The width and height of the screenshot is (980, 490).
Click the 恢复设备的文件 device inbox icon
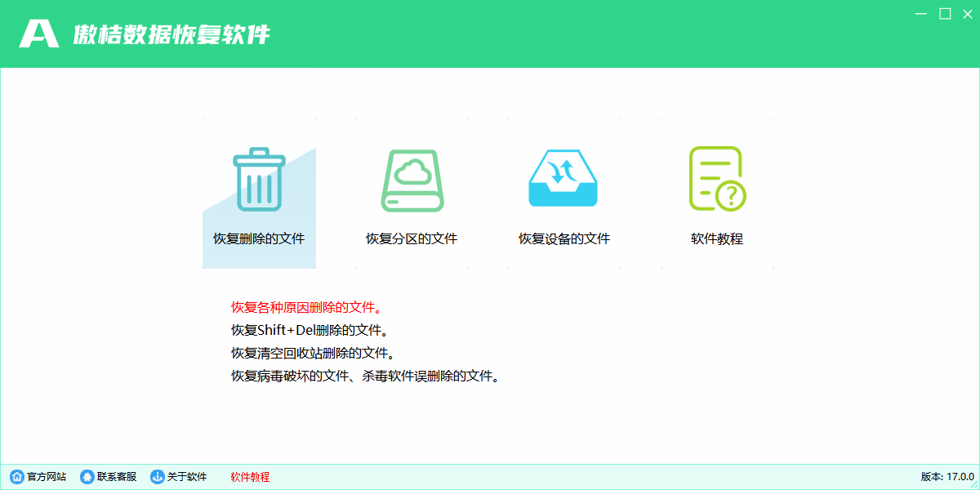pos(563,180)
